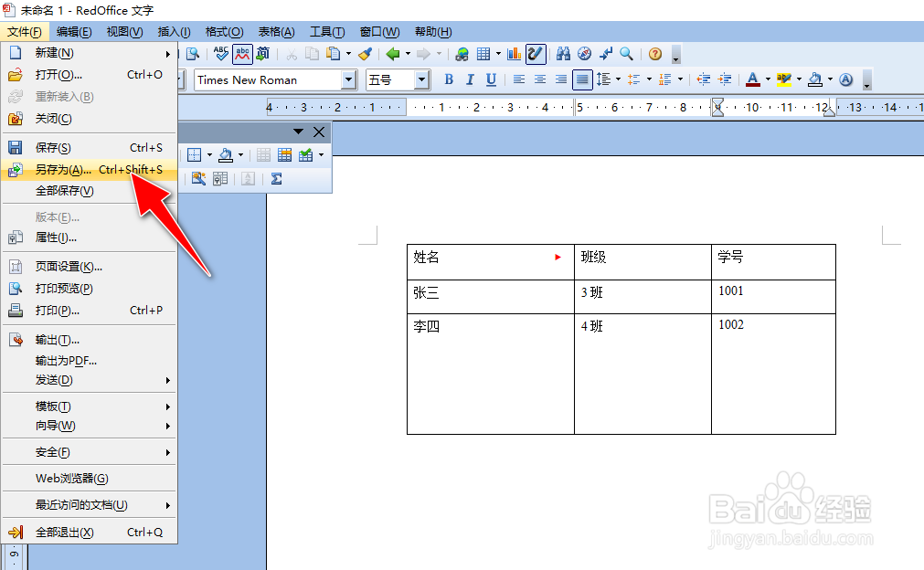
Task: Toggle italic formatting
Action: 468,79
